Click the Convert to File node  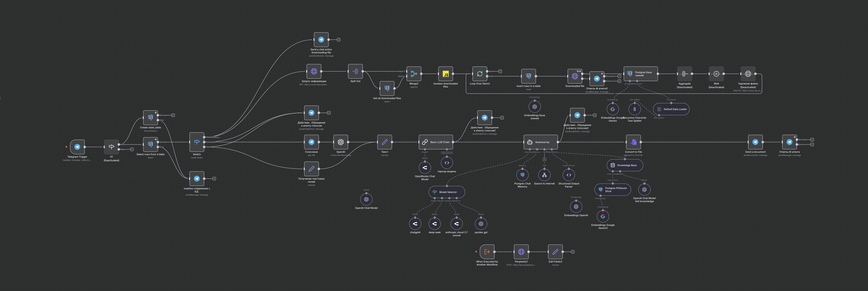pos(633,142)
